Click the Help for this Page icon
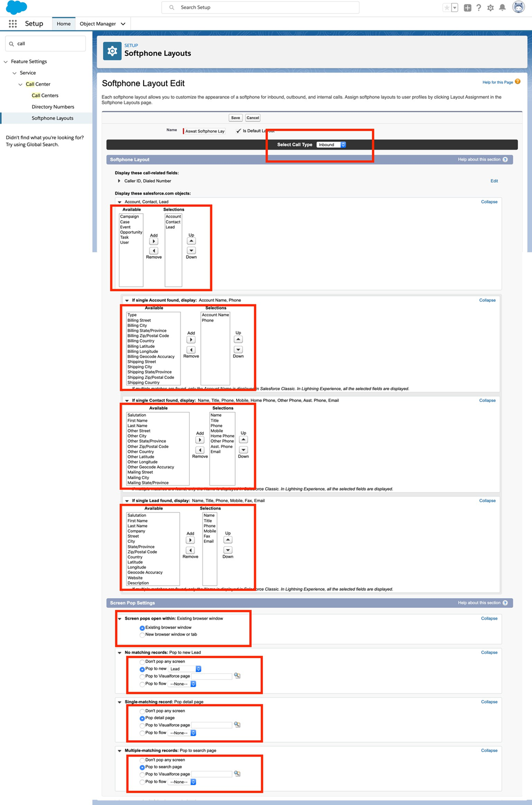532x805 pixels. pyautogui.click(x=518, y=81)
